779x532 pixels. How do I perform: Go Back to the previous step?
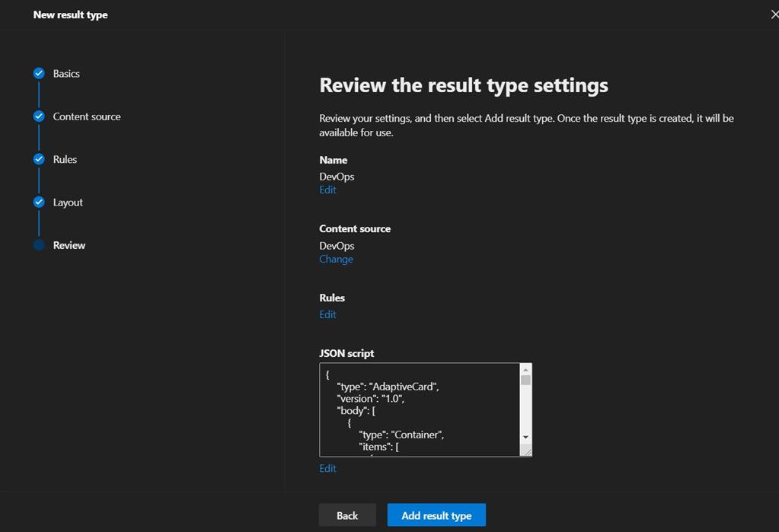point(347,514)
